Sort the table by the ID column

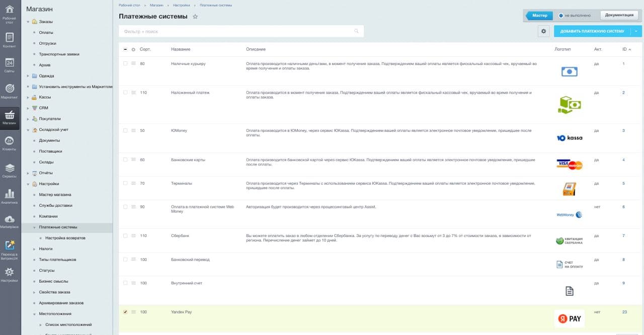[x=625, y=49]
